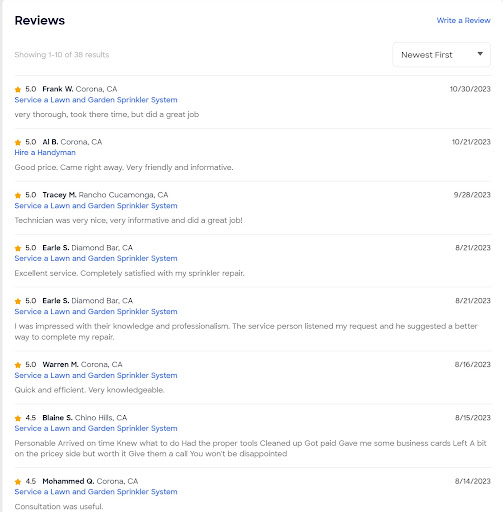This screenshot has height=512, width=503.
Task: Click the star icon beside Frank W.
Action: [x=18, y=89]
